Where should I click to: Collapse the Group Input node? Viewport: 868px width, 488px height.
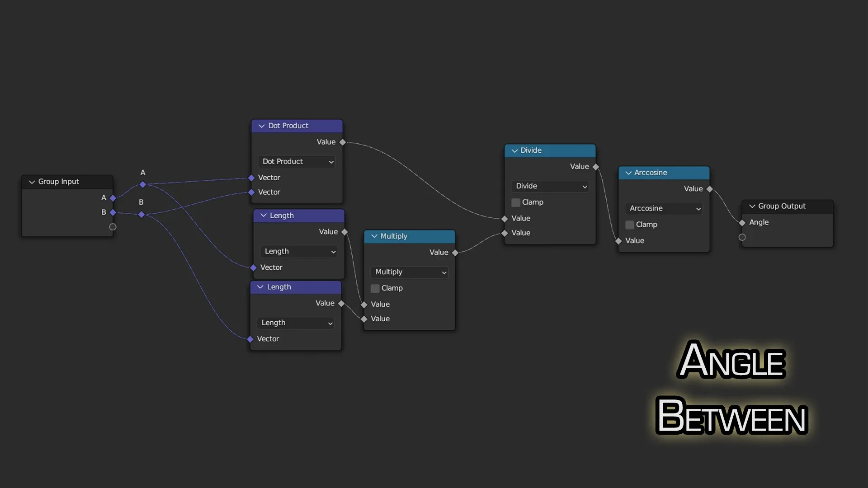pyautogui.click(x=32, y=182)
